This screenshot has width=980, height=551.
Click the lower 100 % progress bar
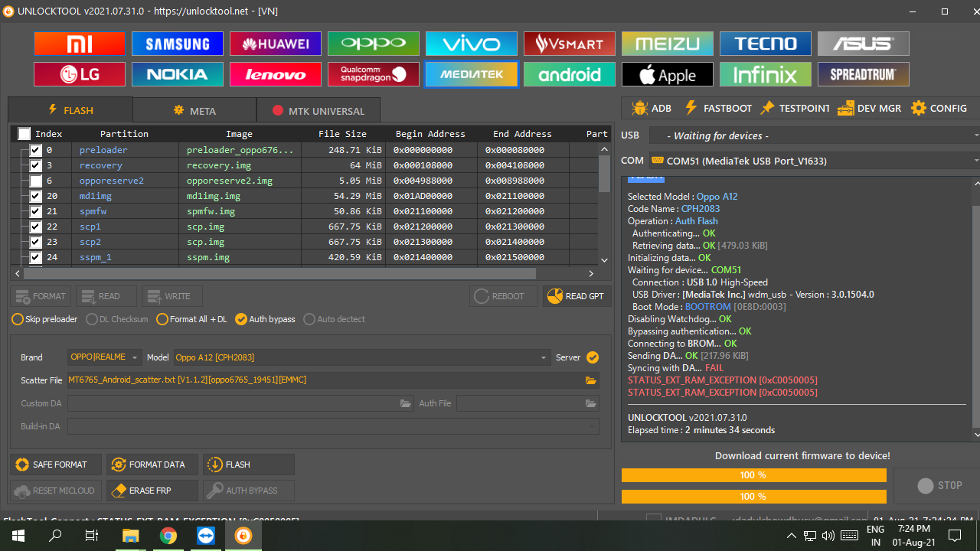753,497
